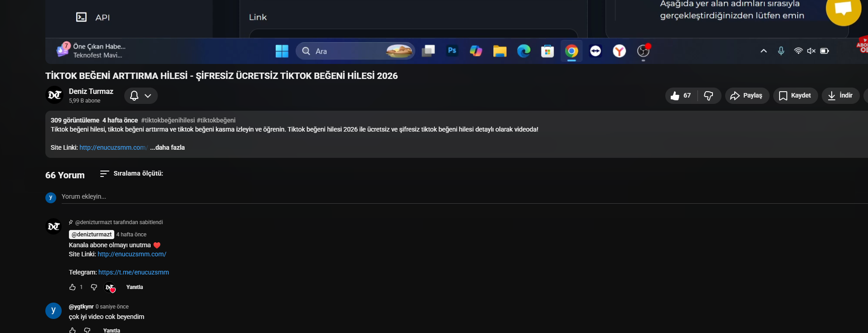Follow the enucuzsmm.com link in the description
Image resolution: width=868 pixels, height=333 pixels.
(x=113, y=147)
